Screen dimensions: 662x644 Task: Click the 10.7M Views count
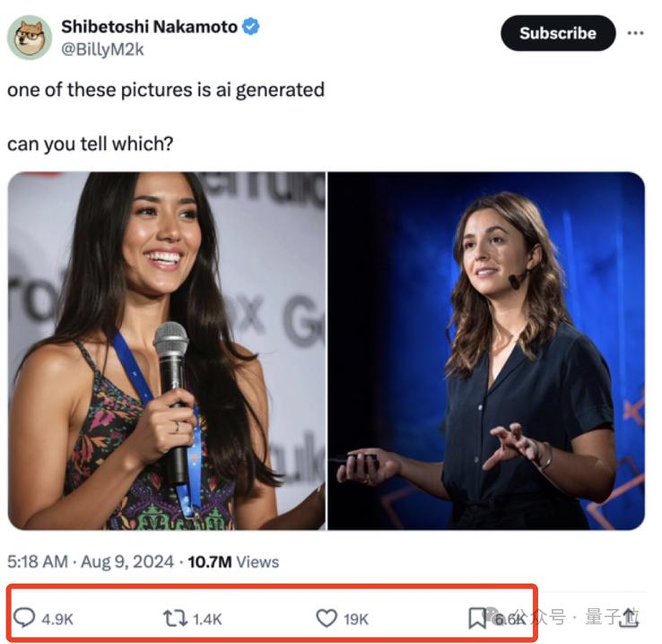coord(232,561)
